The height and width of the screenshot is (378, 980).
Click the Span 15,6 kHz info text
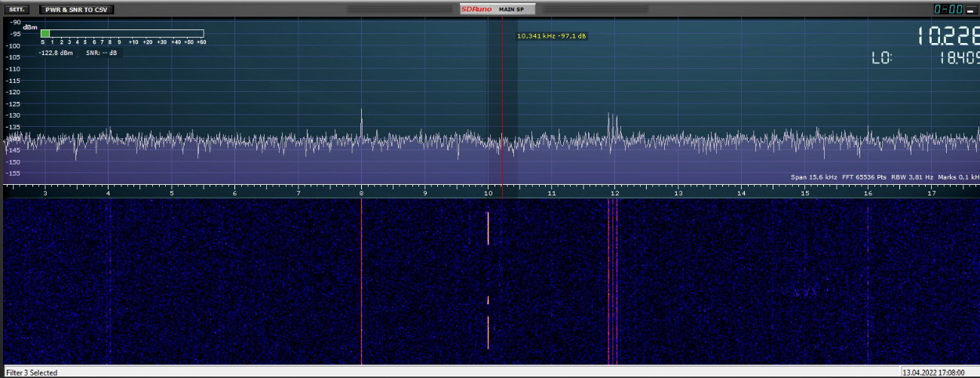point(814,177)
